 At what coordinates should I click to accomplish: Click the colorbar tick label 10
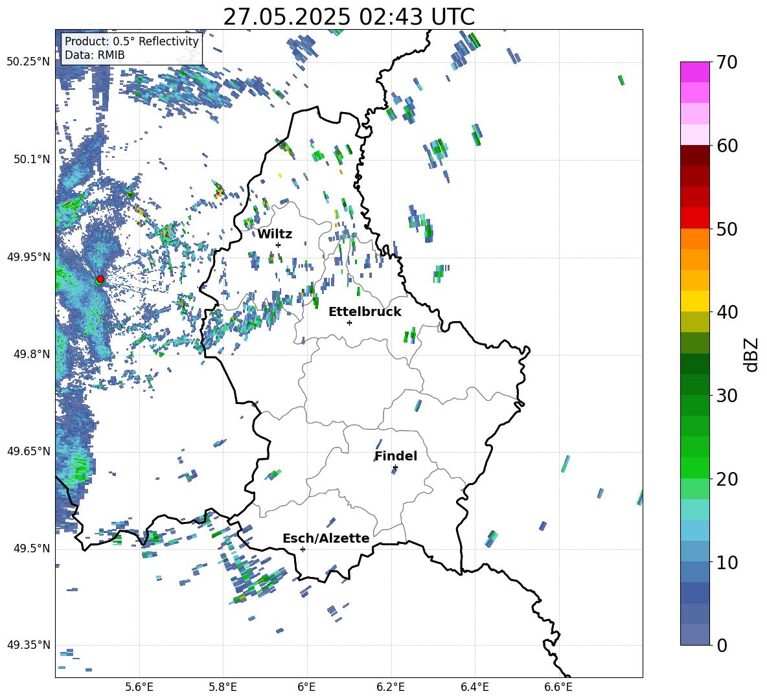727,563
